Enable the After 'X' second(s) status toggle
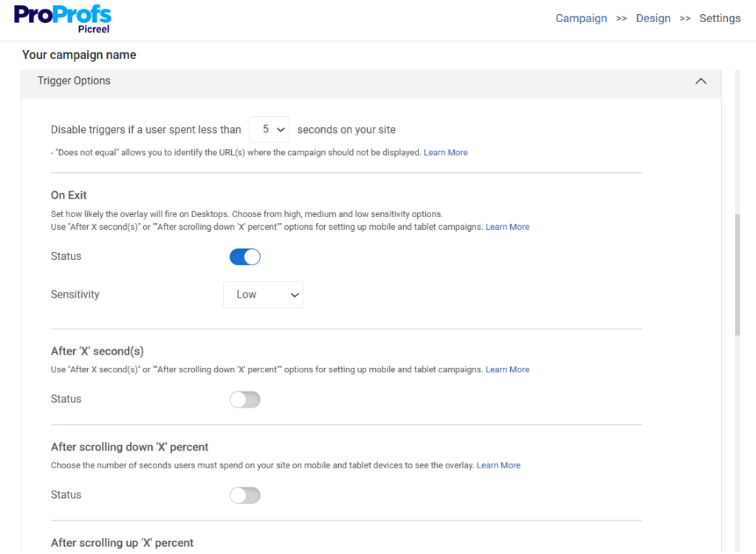 point(244,399)
